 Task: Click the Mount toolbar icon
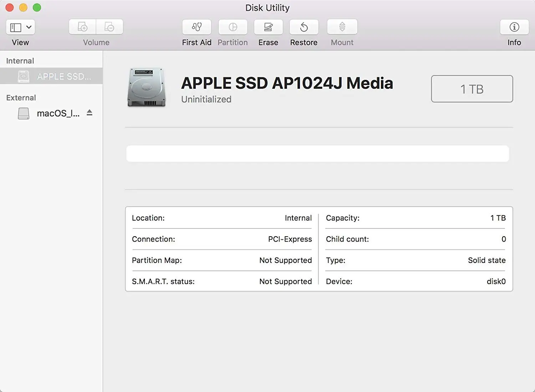[x=342, y=27]
